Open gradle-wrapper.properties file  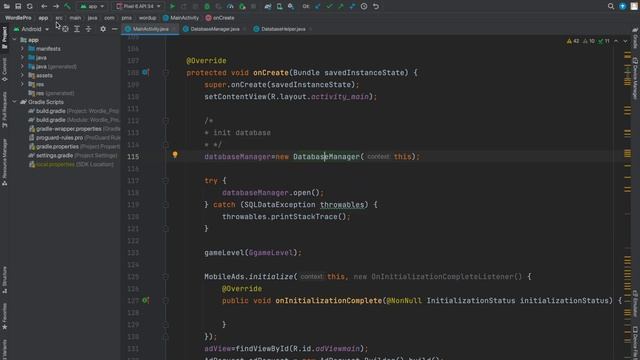coord(74,129)
